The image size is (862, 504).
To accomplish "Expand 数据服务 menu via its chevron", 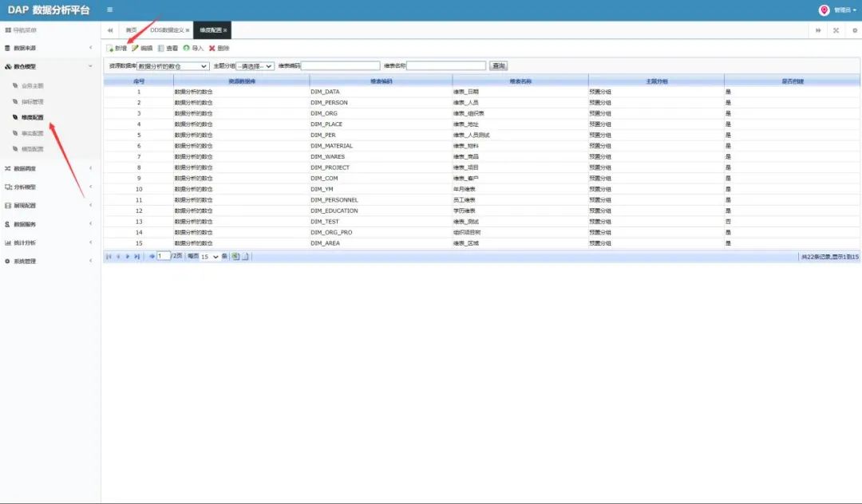I will 91,224.
